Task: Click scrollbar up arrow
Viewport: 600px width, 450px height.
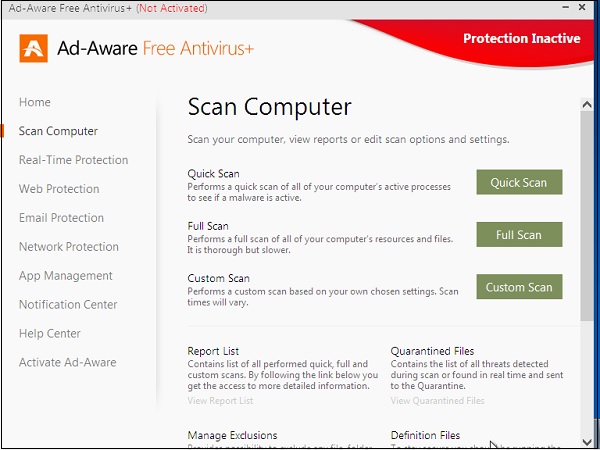Action: [587, 104]
